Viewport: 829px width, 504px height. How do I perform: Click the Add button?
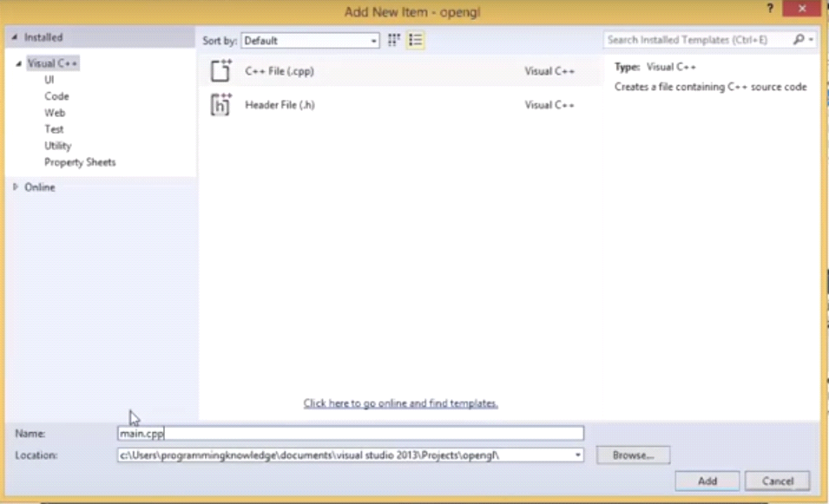[x=707, y=481]
